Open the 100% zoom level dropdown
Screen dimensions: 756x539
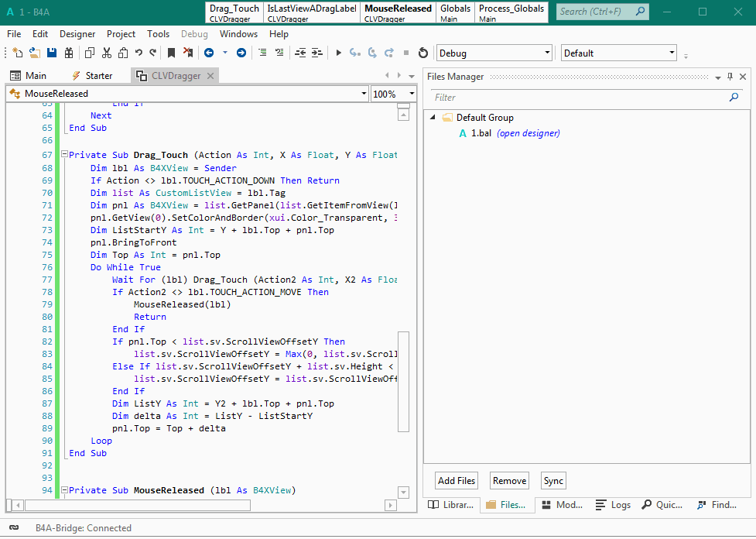(412, 94)
